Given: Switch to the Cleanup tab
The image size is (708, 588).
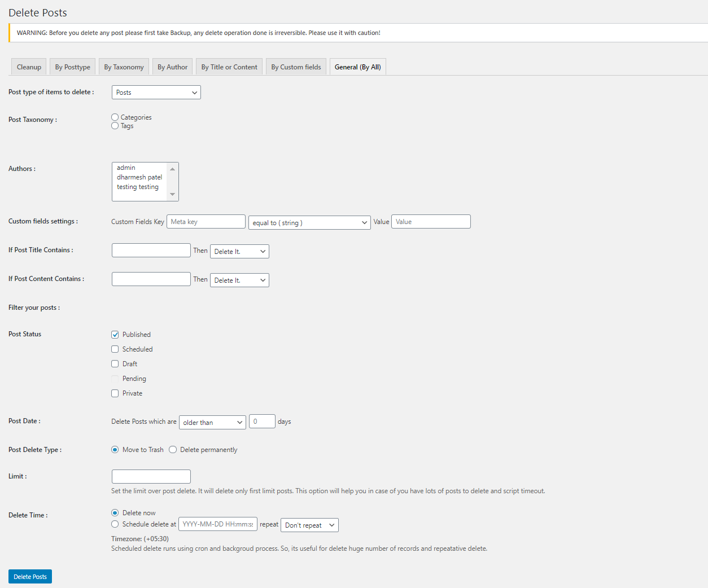Looking at the screenshot, I should (x=28, y=66).
